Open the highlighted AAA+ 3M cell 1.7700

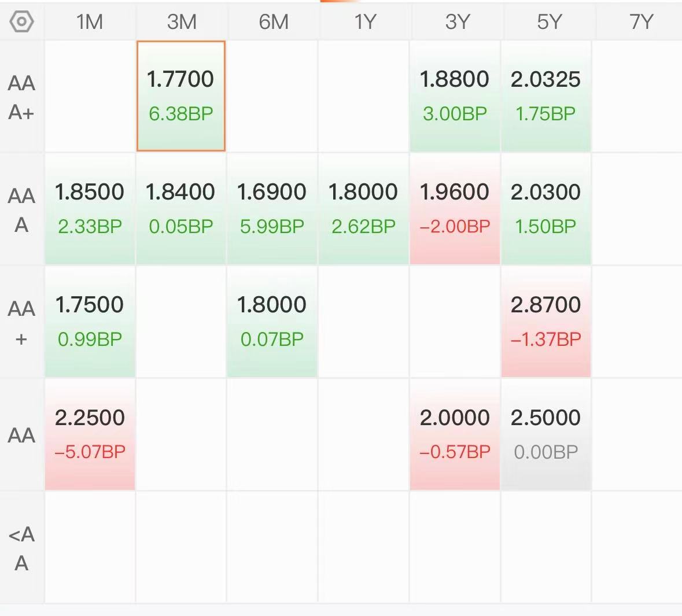(181, 96)
